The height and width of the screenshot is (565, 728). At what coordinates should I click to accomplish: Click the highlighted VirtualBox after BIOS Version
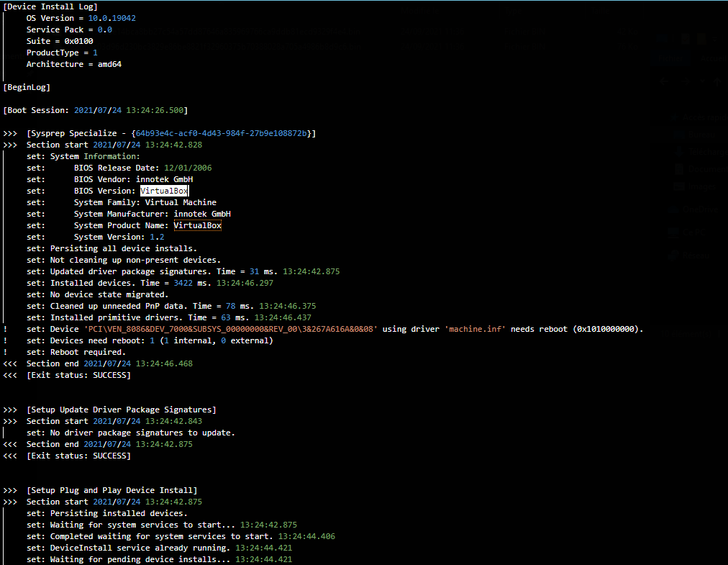(x=164, y=191)
